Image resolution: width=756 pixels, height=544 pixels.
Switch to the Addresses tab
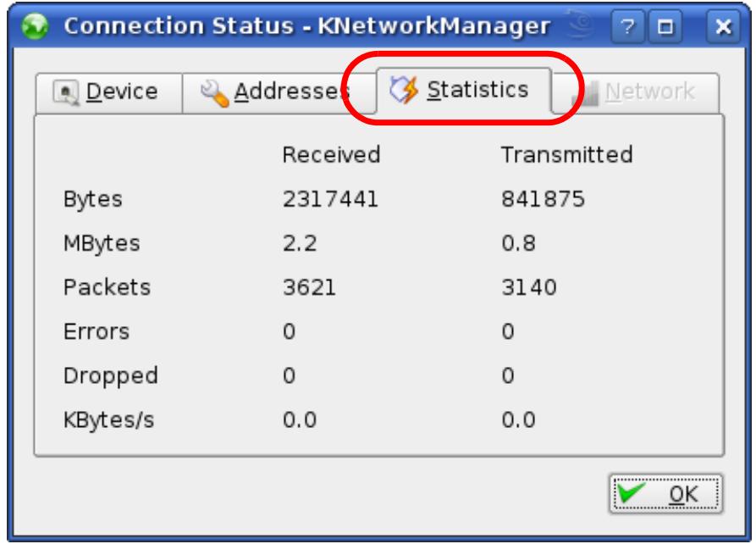coord(279,92)
